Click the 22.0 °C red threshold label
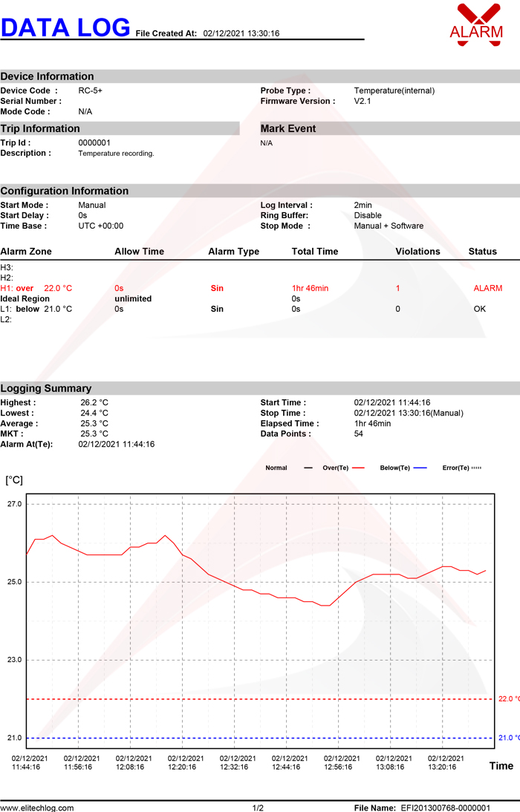Image resolution: width=520 pixels, height=812 pixels. [x=509, y=698]
